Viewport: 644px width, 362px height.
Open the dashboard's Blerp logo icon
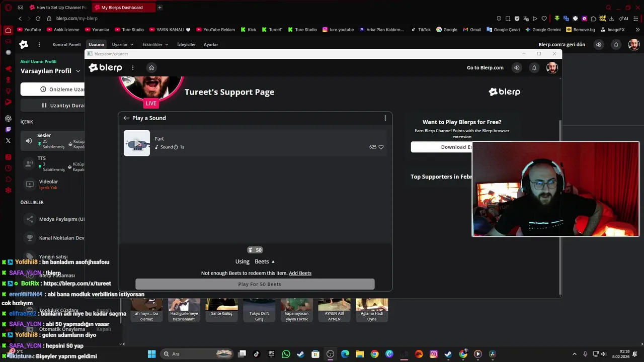tap(24, 44)
